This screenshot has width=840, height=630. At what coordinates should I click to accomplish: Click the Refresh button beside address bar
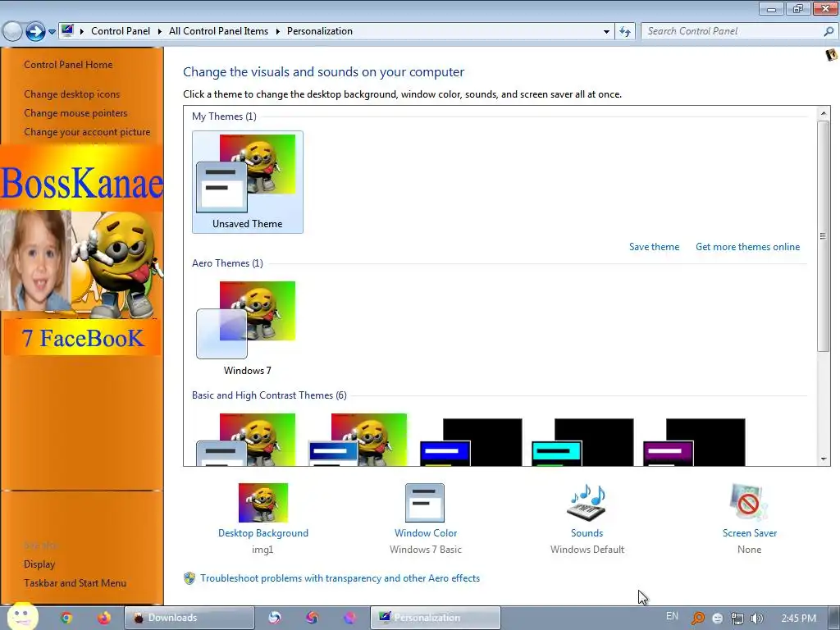coord(624,32)
